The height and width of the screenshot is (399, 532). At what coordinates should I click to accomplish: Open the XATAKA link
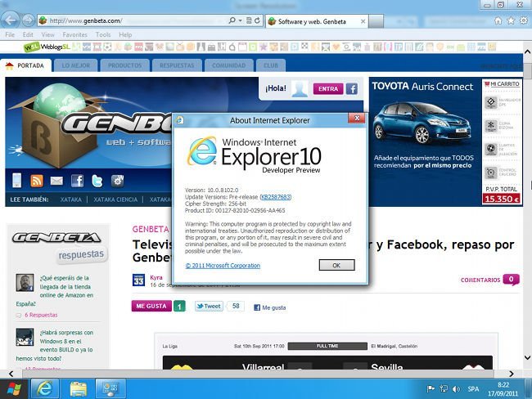71,199
